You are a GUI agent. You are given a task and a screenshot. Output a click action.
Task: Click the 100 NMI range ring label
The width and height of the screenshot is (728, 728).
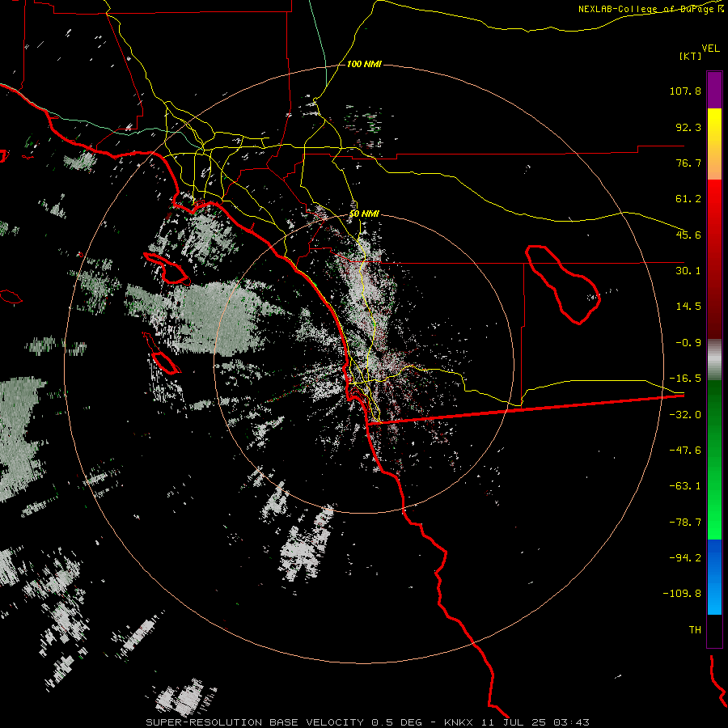point(364,64)
